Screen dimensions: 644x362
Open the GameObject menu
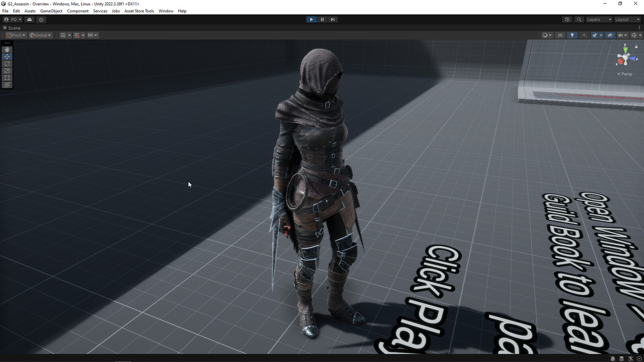coord(51,11)
